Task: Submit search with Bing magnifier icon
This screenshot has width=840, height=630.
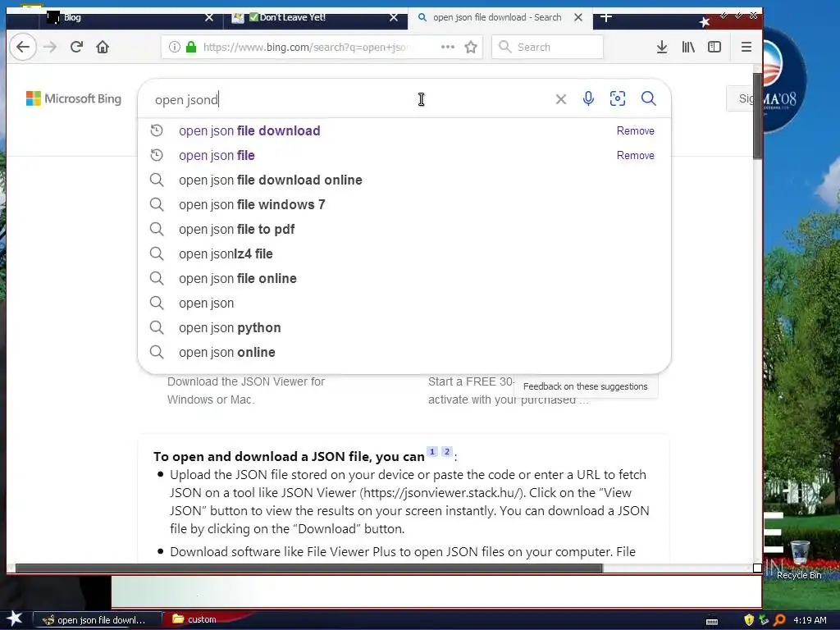Action: click(x=649, y=98)
